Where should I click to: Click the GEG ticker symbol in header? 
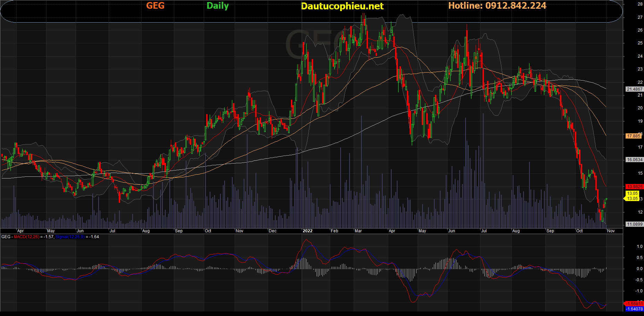(x=155, y=6)
